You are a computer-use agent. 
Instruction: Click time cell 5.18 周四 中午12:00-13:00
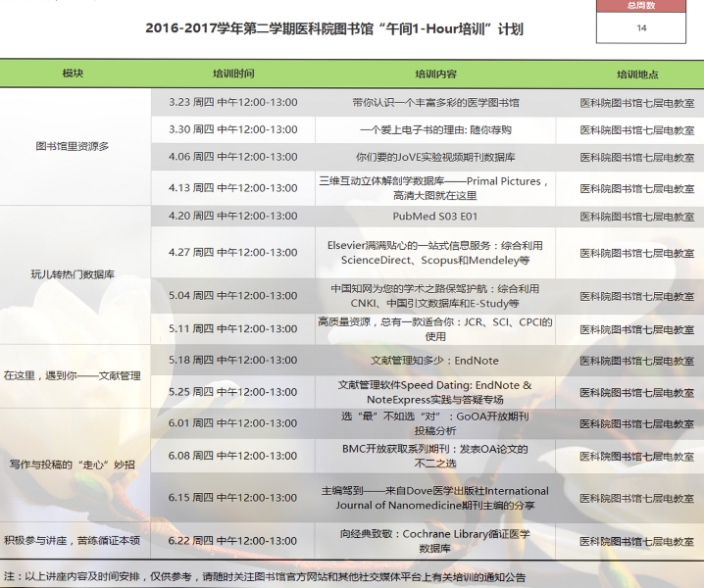tap(233, 360)
